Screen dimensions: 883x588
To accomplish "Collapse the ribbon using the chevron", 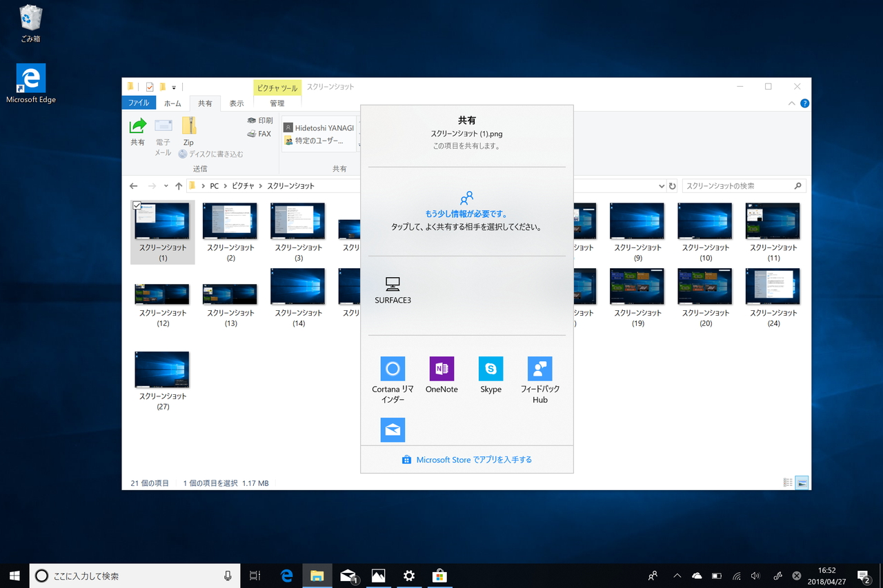I will point(791,103).
